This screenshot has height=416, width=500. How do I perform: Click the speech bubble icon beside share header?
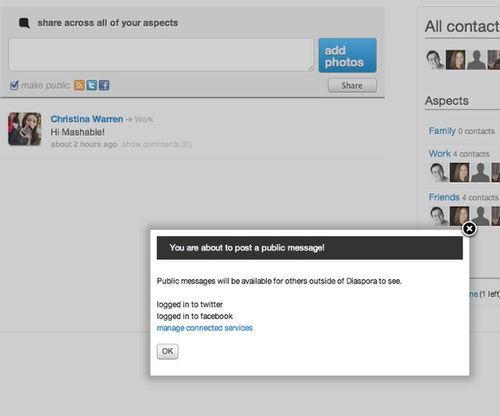[x=24, y=23]
